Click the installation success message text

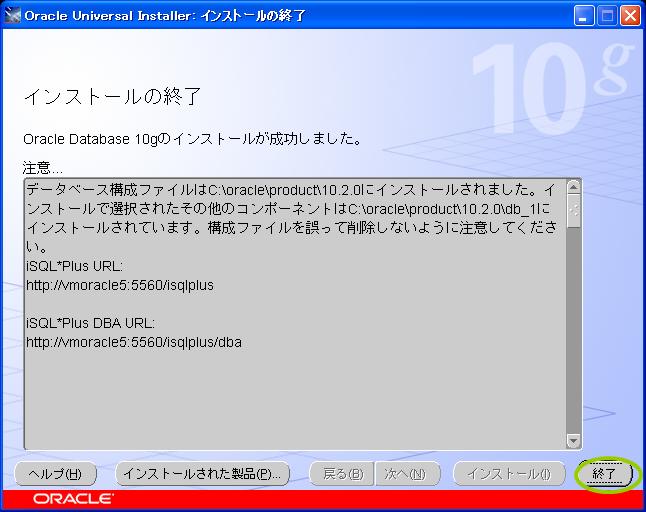tap(192, 139)
